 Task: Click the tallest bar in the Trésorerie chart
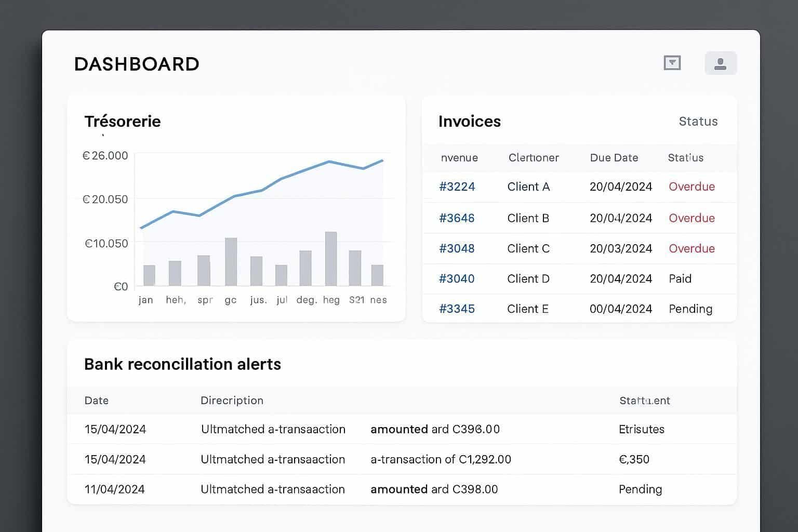[x=331, y=257]
